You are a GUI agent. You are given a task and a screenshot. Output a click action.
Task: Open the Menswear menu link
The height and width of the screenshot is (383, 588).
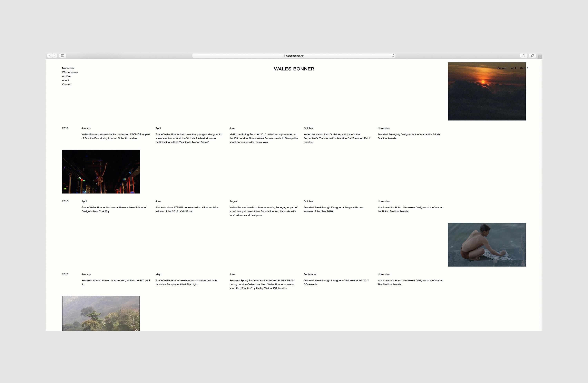(68, 68)
